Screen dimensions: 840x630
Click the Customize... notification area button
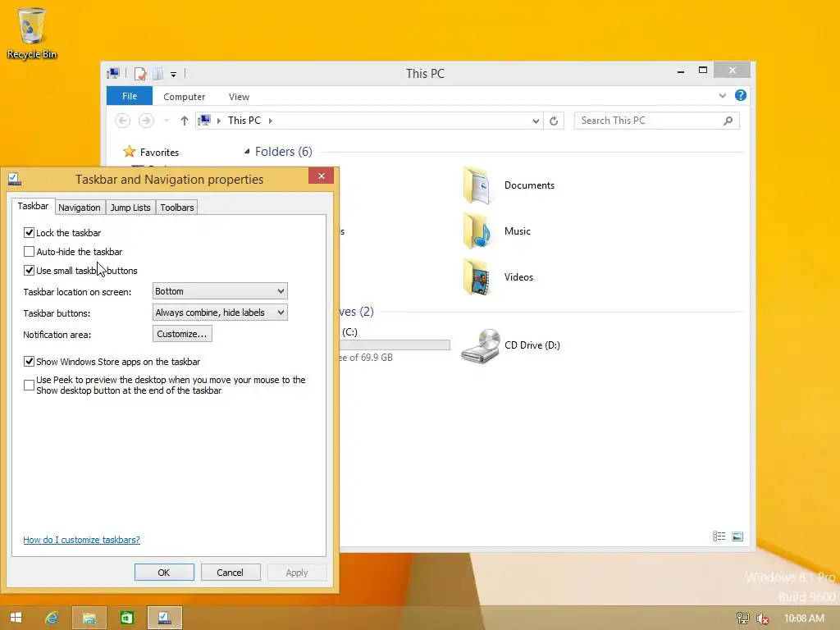pos(182,334)
